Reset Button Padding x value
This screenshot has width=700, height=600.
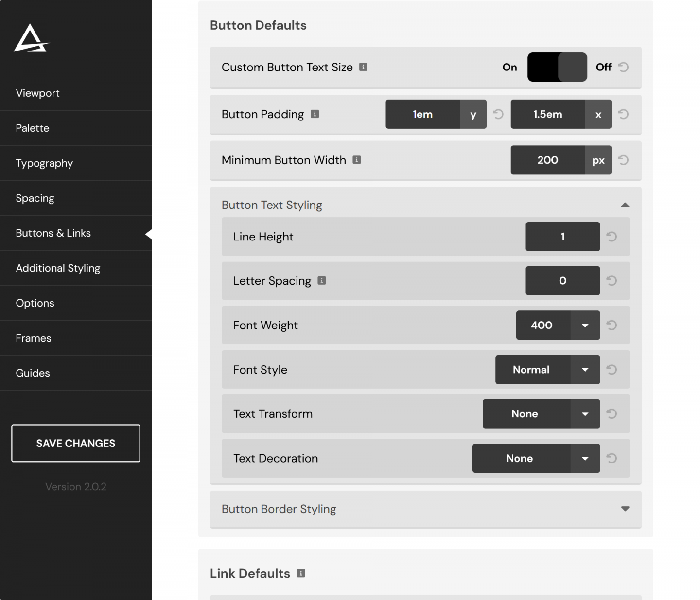pyautogui.click(x=623, y=114)
